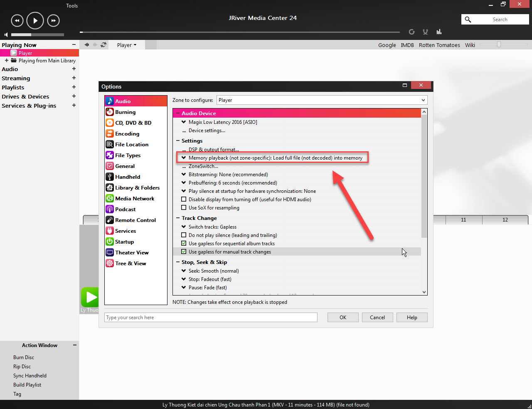Select the Audio options category

point(136,101)
